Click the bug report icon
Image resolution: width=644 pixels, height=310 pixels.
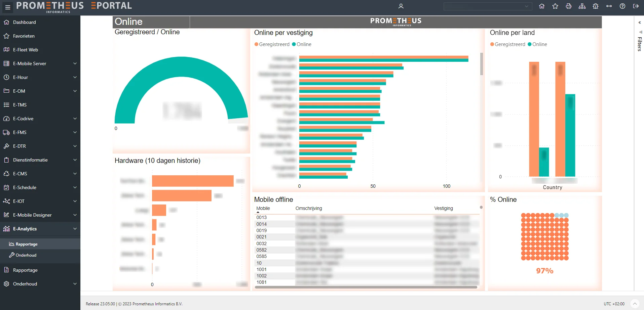pos(596,6)
